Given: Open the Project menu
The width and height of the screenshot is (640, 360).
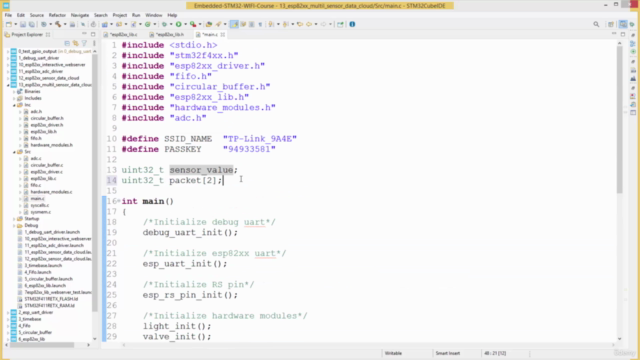Looking at the screenshot, I should coord(120,15).
